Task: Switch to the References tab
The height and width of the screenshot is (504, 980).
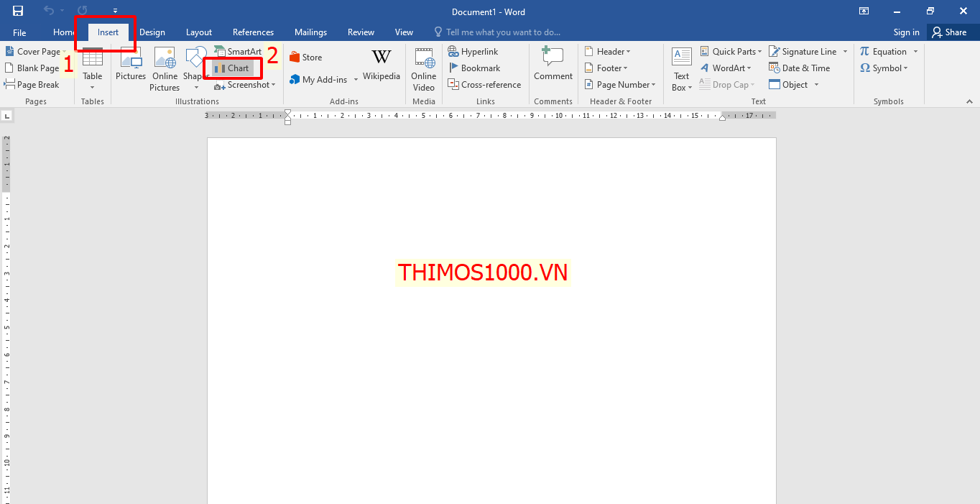Action: (x=253, y=32)
